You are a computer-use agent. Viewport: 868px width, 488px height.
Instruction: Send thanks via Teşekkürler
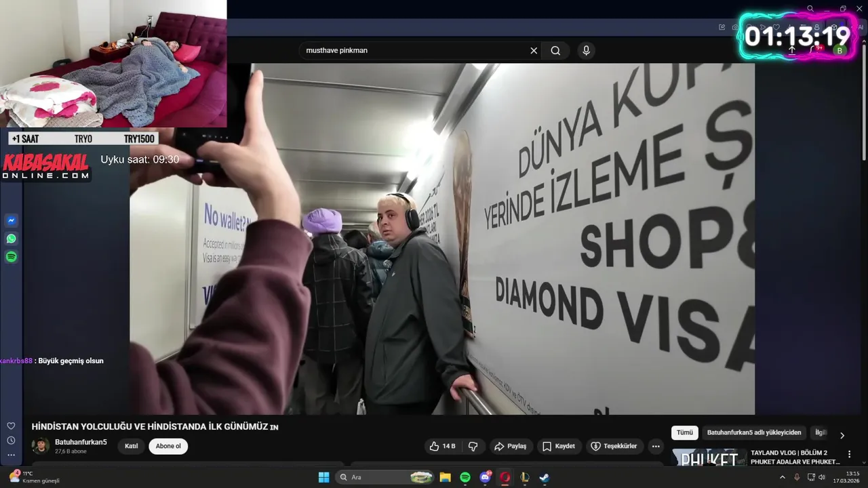614,446
